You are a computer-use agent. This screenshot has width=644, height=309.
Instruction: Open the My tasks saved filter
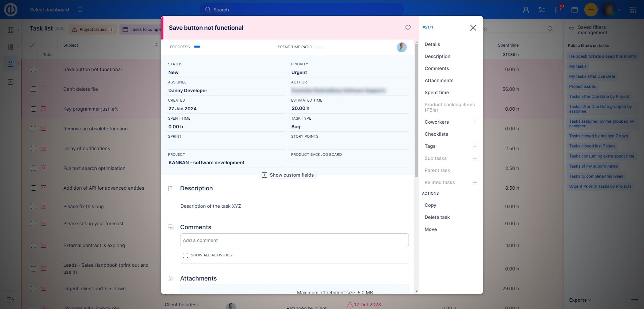pyautogui.click(x=578, y=66)
